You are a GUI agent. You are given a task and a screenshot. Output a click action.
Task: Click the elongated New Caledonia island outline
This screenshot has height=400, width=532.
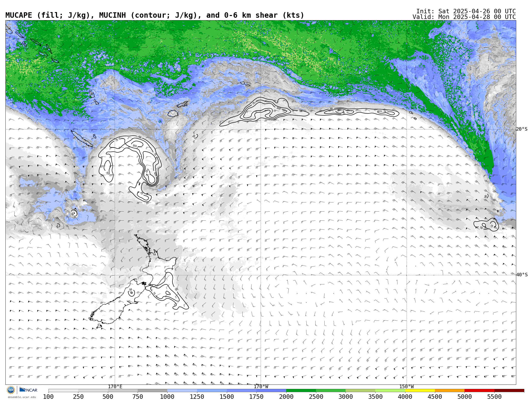coord(82,139)
